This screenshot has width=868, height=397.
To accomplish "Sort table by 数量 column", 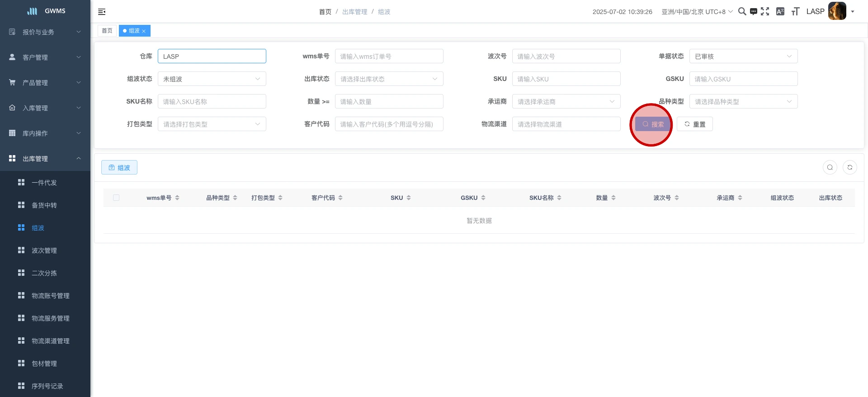I will 613,198.
